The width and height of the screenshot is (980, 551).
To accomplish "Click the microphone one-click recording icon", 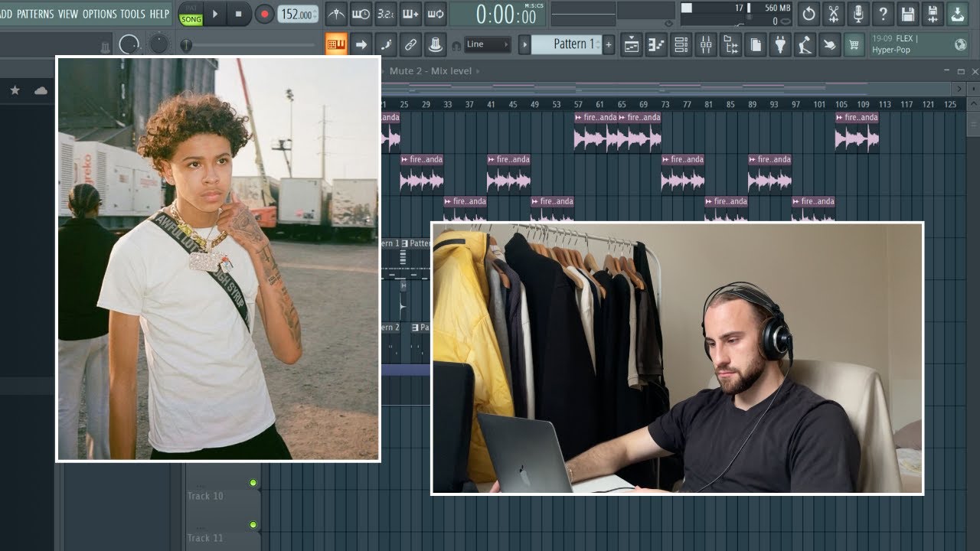I will click(x=858, y=14).
